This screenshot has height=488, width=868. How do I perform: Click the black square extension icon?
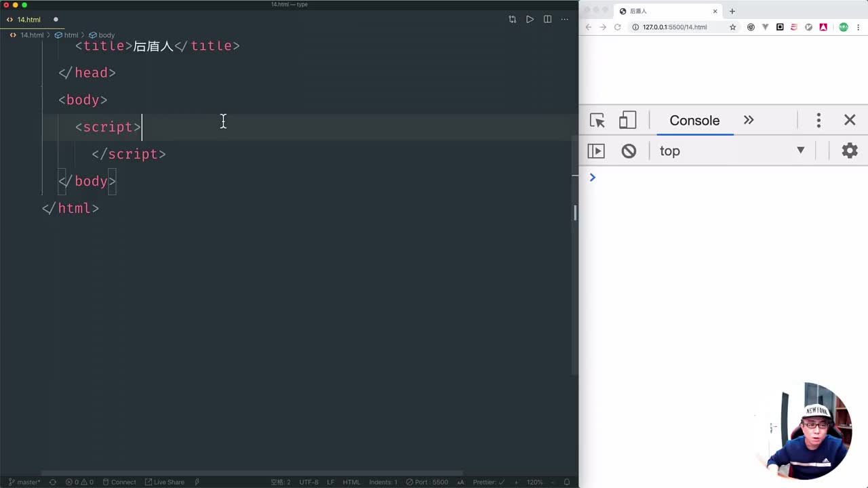pyautogui.click(x=780, y=27)
